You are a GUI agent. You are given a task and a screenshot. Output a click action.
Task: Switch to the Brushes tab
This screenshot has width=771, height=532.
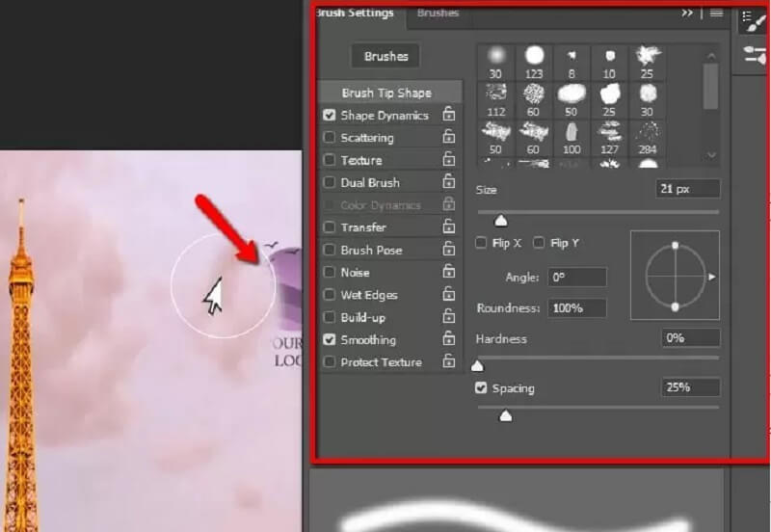[438, 13]
